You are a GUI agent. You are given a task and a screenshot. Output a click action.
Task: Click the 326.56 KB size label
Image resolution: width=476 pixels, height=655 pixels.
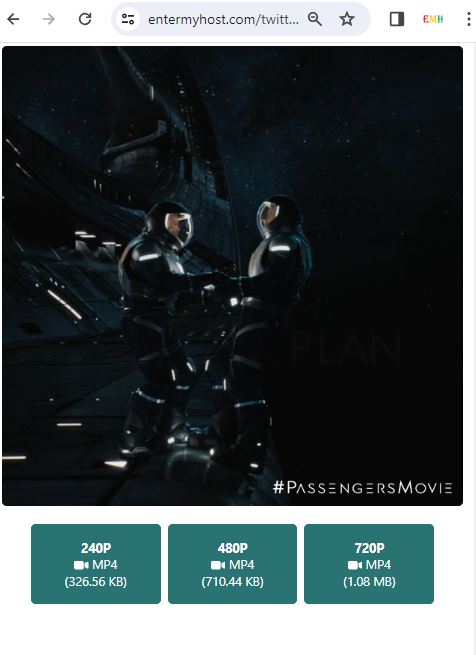pos(96,582)
